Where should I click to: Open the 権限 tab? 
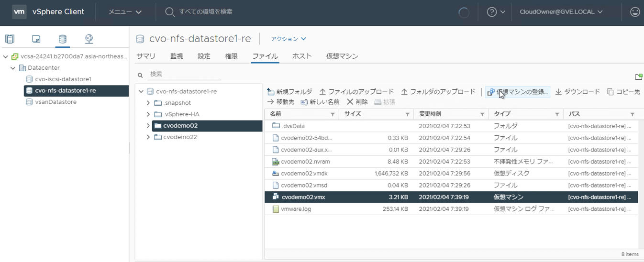tap(231, 56)
